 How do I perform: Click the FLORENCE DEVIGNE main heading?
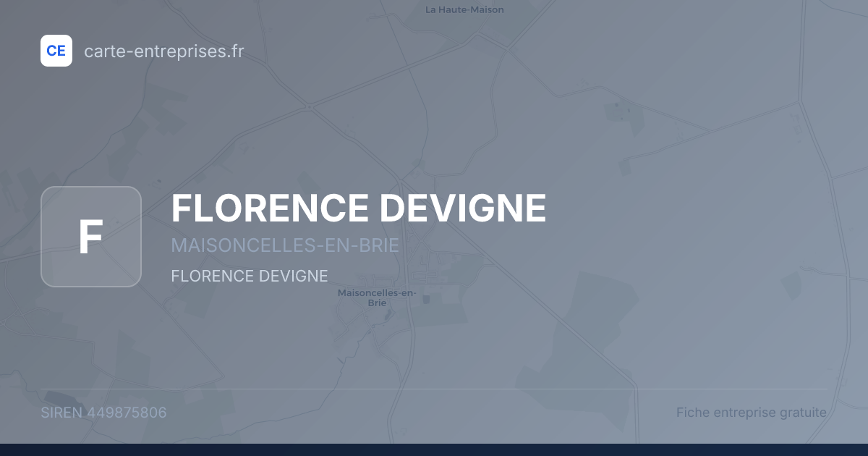click(x=359, y=208)
